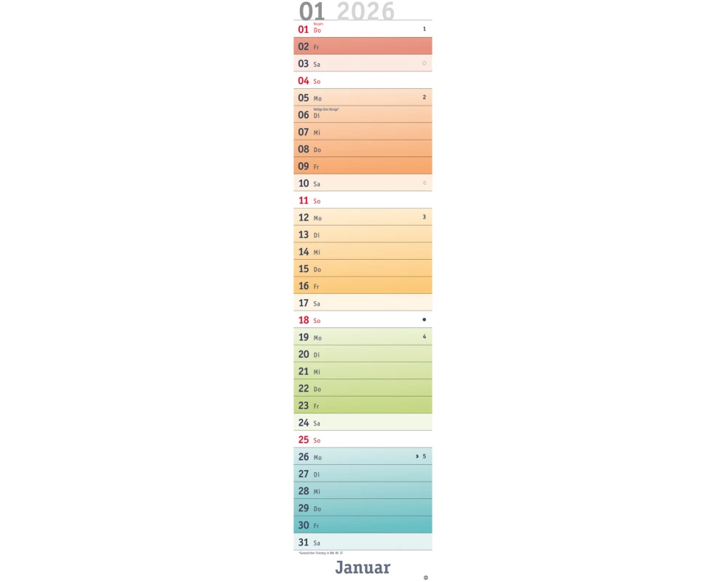728x582 pixels.
Task: Click the 2026 year heading
Action: pos(365,11)
